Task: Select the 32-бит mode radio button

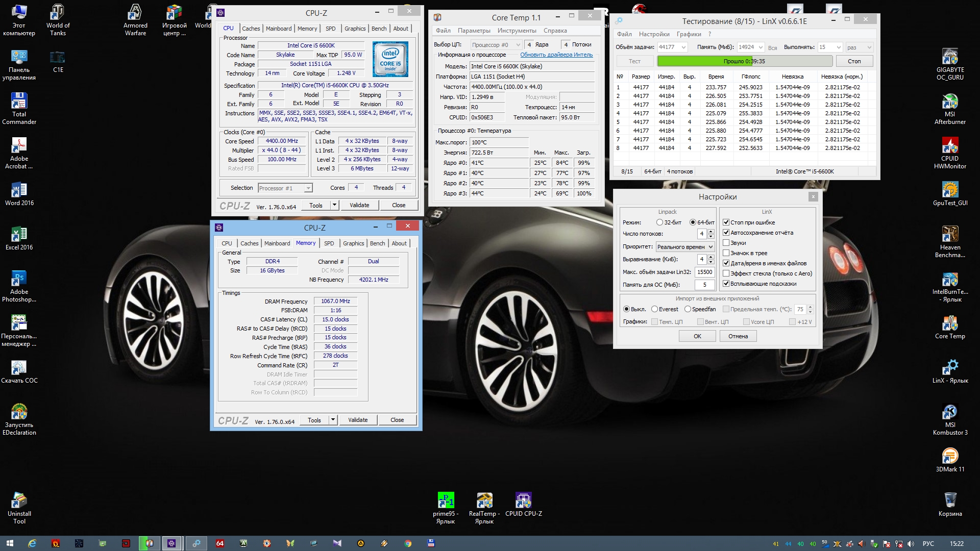Action: pos(659,222)
